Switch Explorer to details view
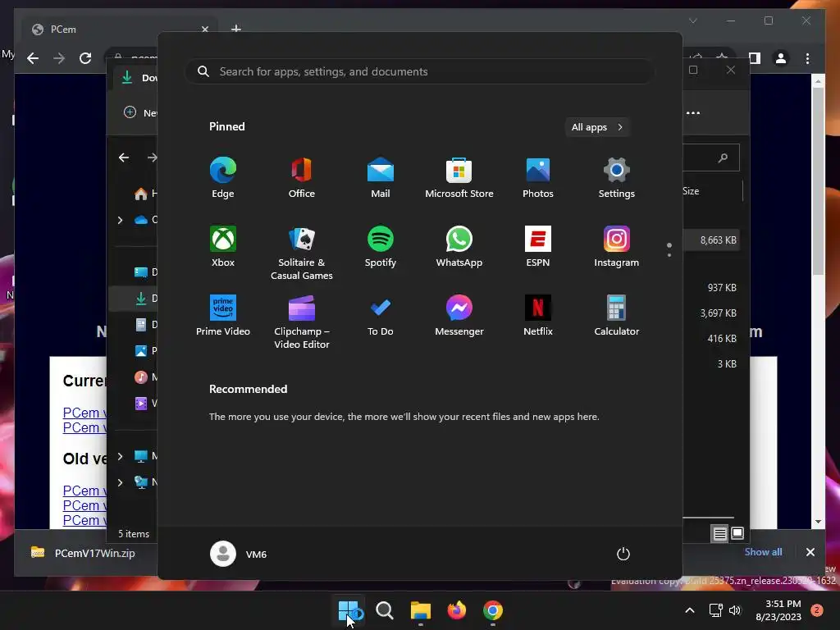 [719, 533]
